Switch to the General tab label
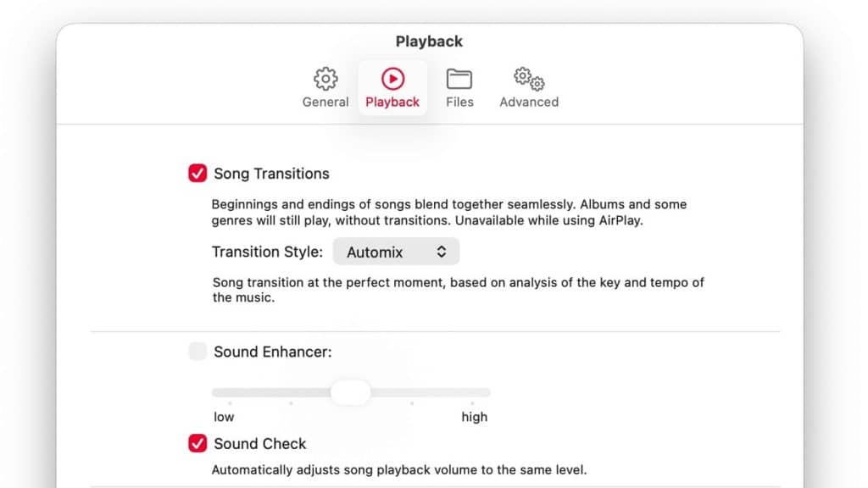 [325, 102]
